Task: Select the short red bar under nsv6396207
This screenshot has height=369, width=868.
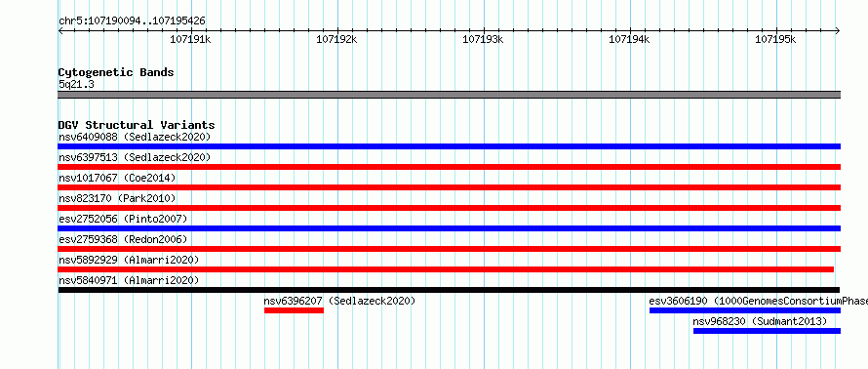Action: (x=294, y=310)
